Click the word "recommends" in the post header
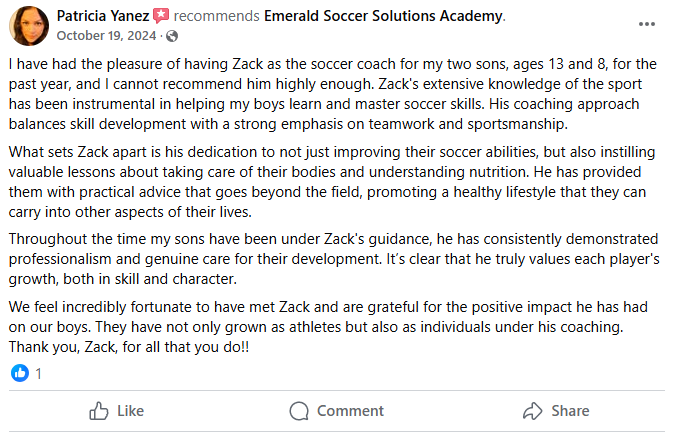 (x=216, y=16)
